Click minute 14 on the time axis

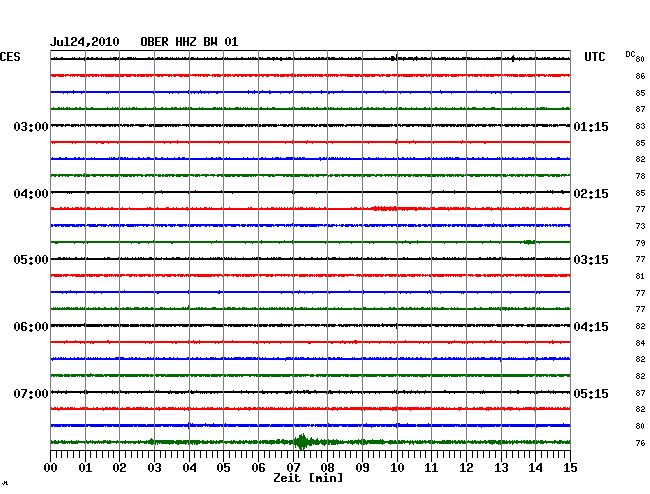(535, 467)
